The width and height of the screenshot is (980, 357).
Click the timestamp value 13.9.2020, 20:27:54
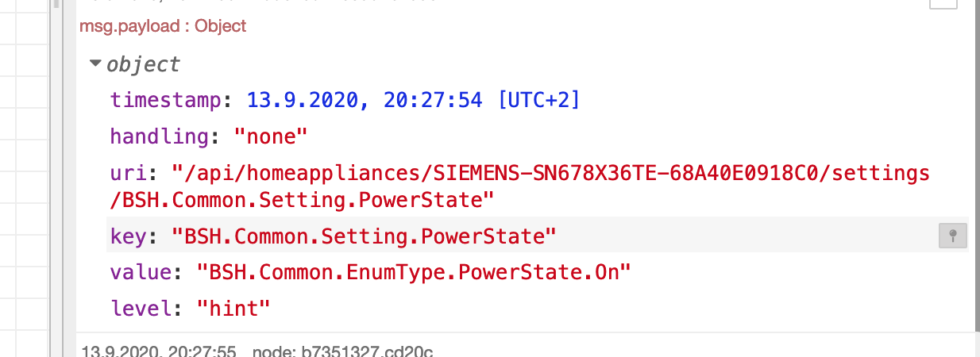pyautogui.click(x=365, y=100)
